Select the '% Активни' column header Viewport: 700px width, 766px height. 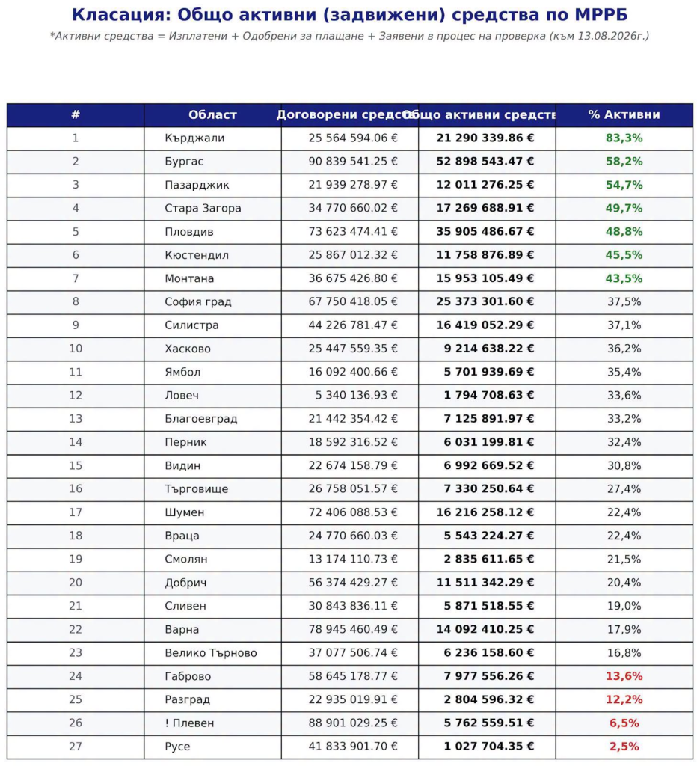(x=624, y=114)
